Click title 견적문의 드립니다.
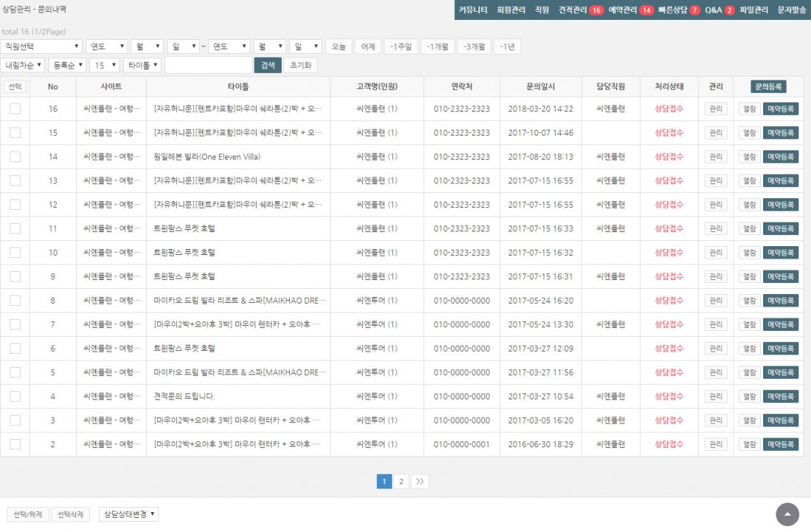Screen dimensions: 811x532 point(184,396)
